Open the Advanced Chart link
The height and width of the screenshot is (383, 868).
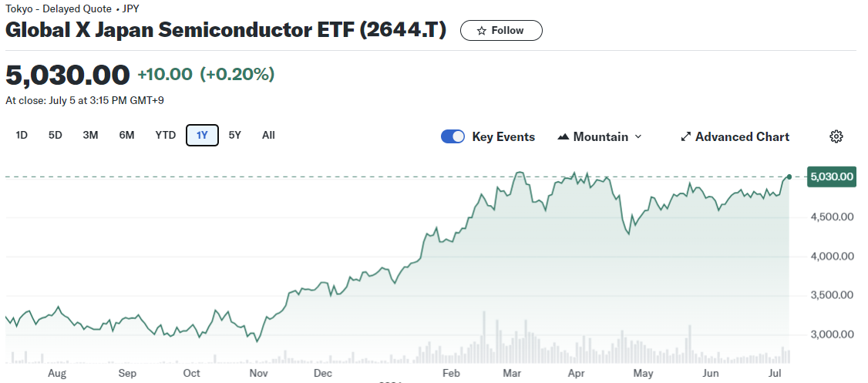[742, 137]
